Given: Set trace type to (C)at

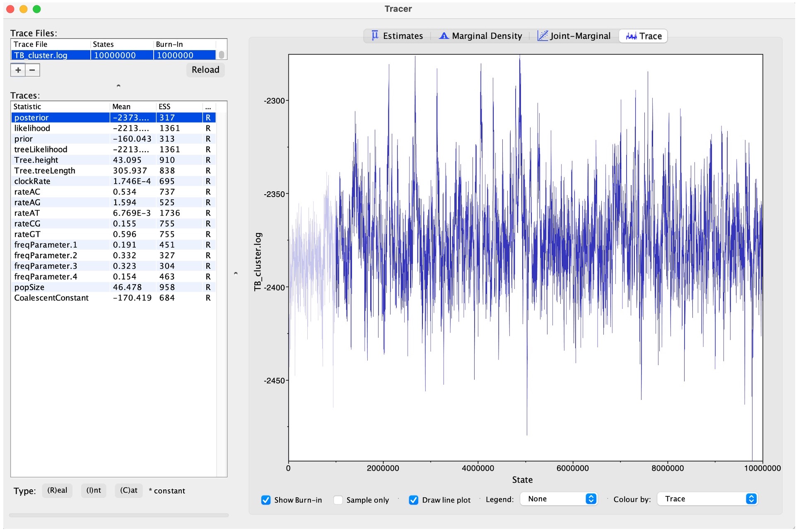Looking at the screenshot, I should pyautogui.click(x=128, y=490).
